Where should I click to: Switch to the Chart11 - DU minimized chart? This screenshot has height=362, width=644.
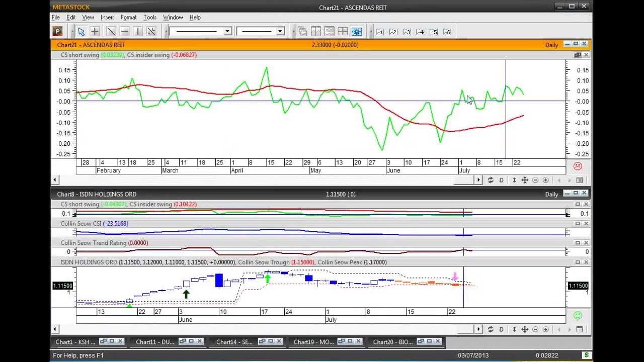155,342
